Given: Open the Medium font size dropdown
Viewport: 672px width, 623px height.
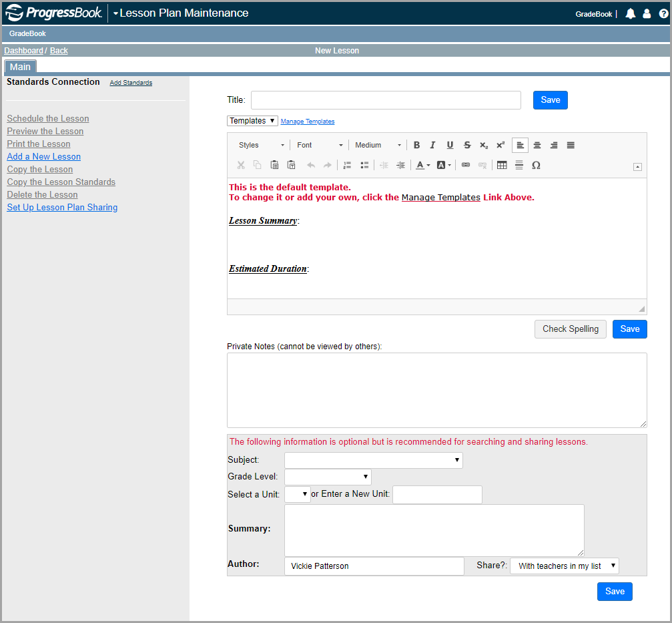Looking at the screenshot, I should 378,145.
